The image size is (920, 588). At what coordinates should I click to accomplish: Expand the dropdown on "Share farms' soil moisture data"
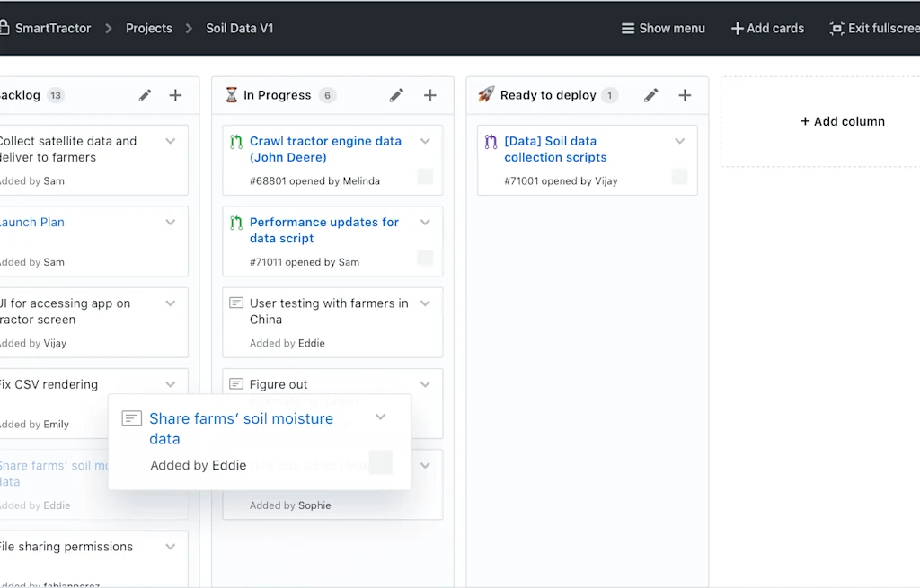coord(380,417)
